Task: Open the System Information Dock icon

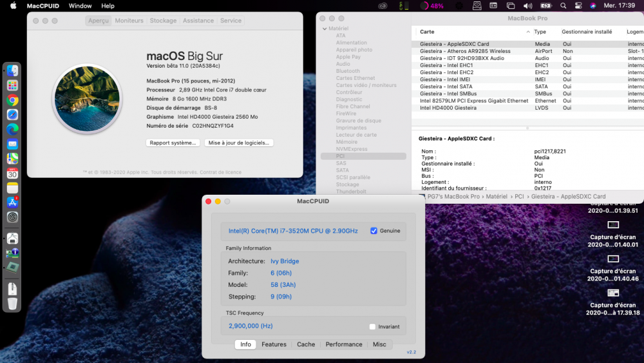Action: (x=12, y=253)
